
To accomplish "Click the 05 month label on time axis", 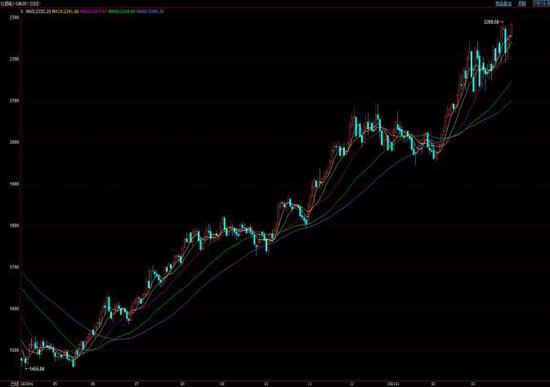I will tap(55, 383).
